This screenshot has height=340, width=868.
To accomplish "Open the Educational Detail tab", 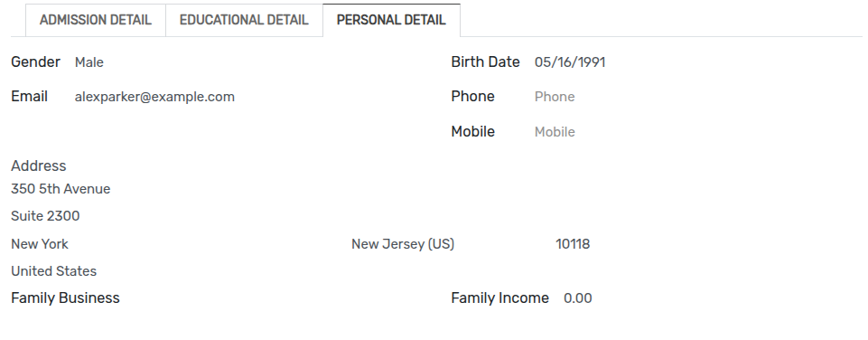I will click(244, 20).
